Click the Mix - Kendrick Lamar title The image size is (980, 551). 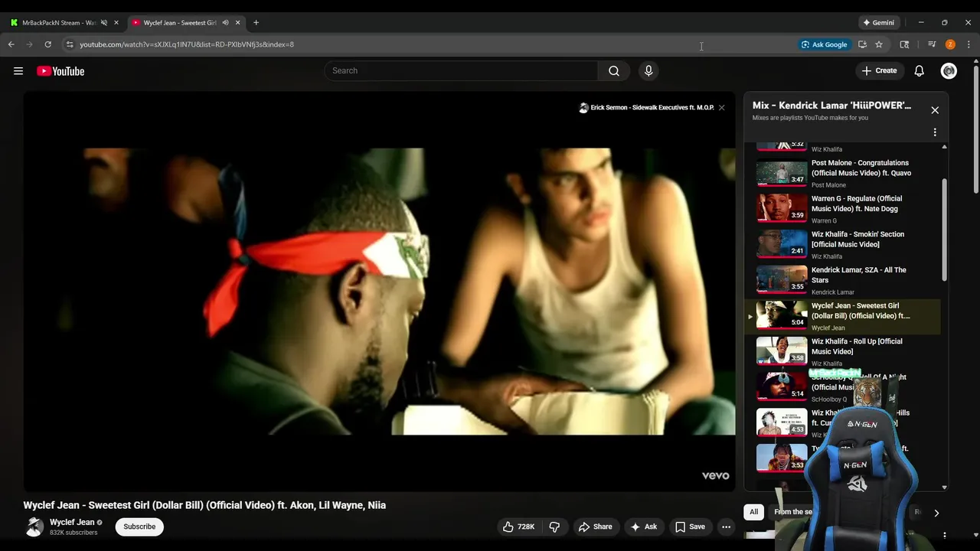[x=831, y=106]
